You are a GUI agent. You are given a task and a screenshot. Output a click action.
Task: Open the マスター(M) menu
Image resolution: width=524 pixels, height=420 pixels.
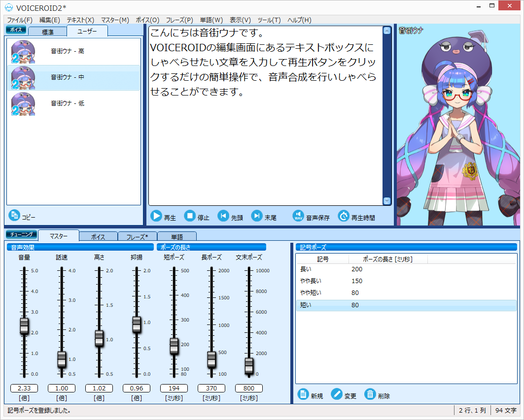(115, 20)
